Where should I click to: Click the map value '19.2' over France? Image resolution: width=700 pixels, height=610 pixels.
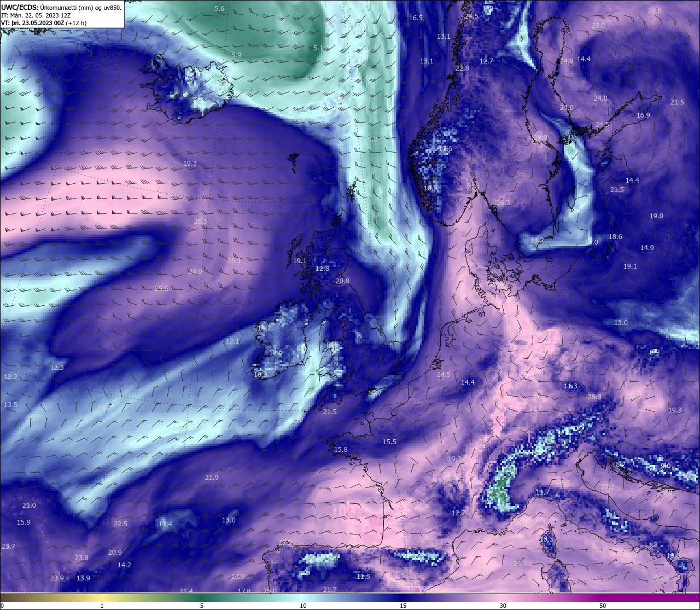pyautogui.click(x=455, y=459)
